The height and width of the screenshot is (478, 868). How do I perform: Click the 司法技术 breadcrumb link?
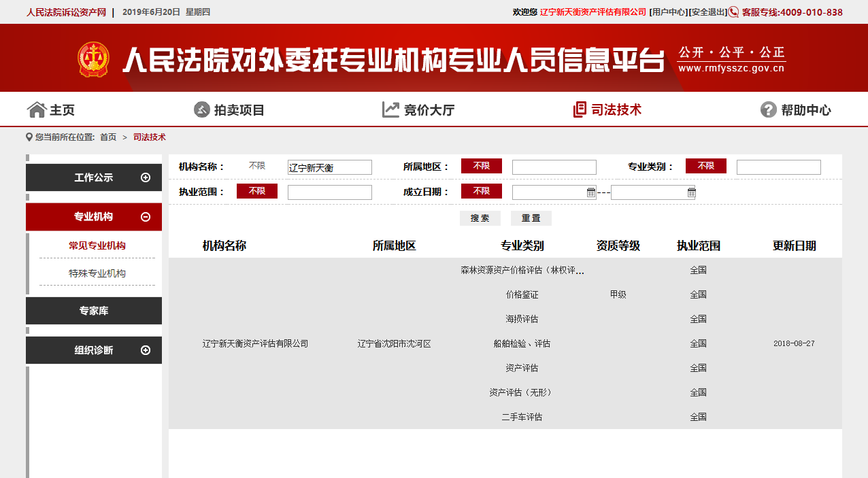pyautogui.click(x=150, y=137)
